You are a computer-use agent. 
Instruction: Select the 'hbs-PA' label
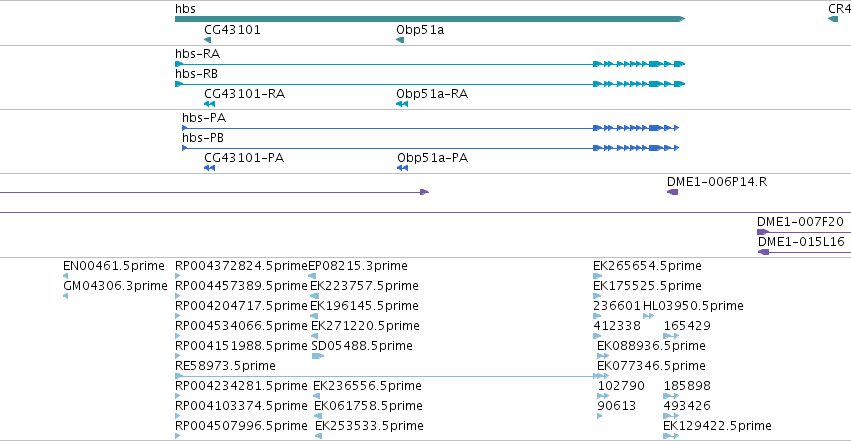(204, 118)
